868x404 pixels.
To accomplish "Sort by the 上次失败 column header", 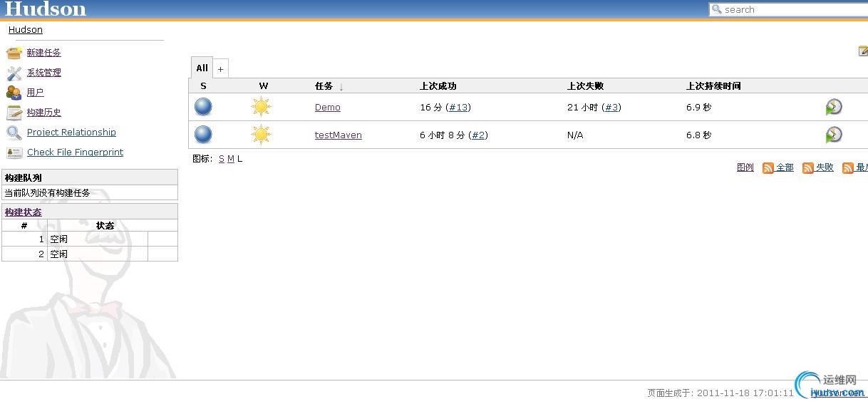I will 586,86.
